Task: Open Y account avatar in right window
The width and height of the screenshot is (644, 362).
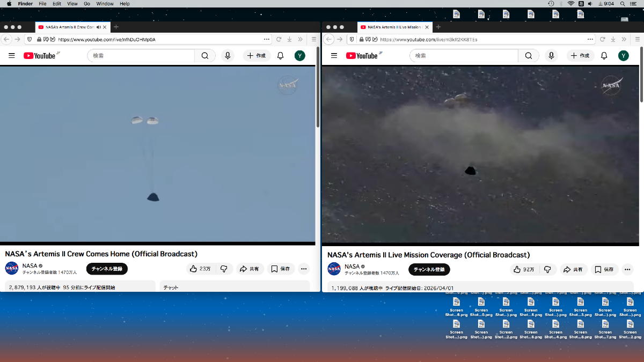Action: tap(623, 56)
